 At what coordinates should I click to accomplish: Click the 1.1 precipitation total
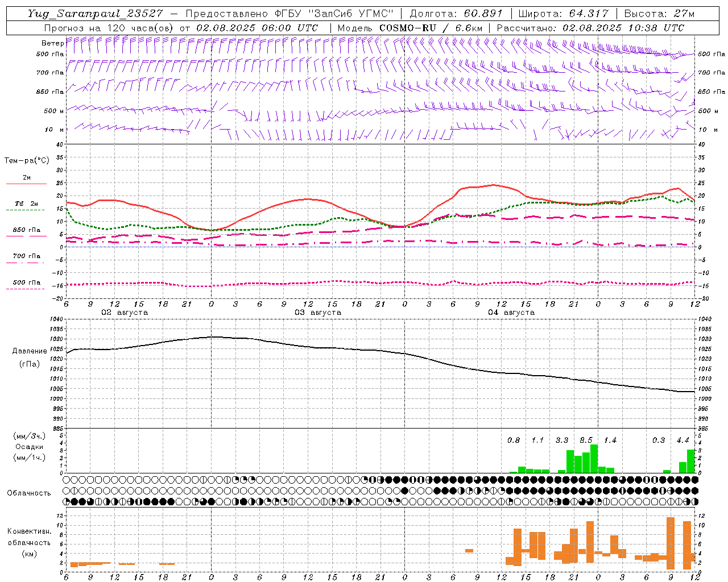click(537, 440)
